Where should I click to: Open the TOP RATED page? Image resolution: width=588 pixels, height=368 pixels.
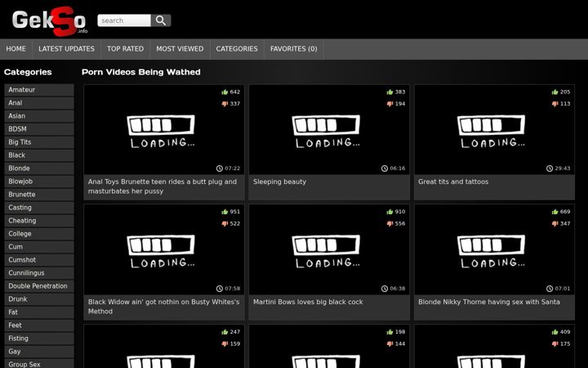point(125,49)
